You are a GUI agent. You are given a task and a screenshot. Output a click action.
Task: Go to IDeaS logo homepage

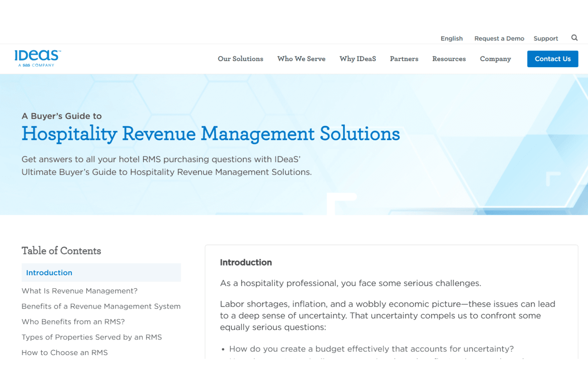coord(38,58)
